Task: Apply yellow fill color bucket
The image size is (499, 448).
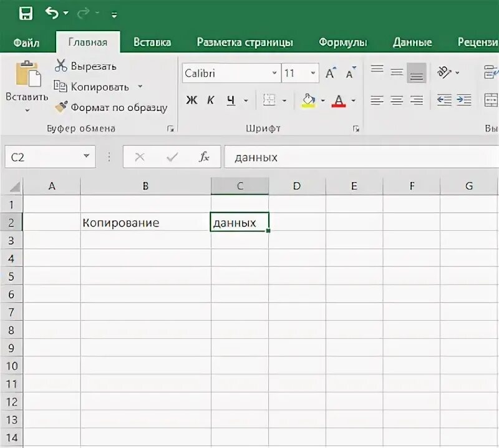Action: [308, 100]
